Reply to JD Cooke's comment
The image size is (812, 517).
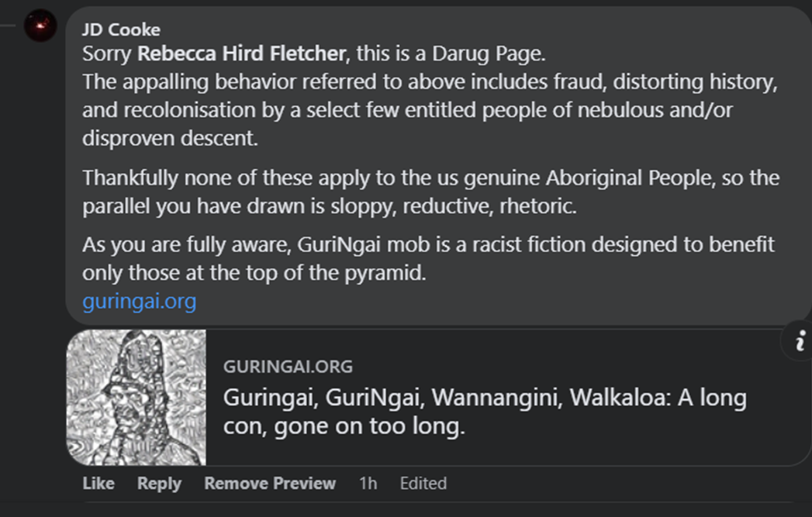coord(159,483)
